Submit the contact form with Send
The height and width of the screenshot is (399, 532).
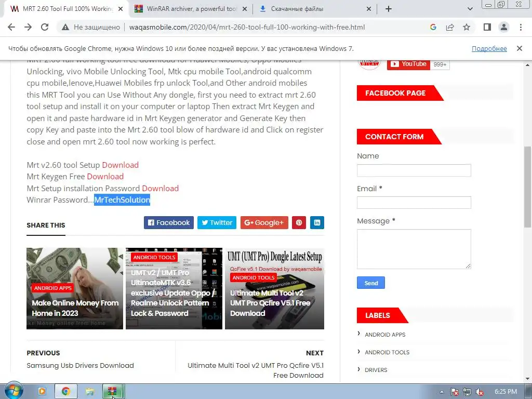click(371, 283)
